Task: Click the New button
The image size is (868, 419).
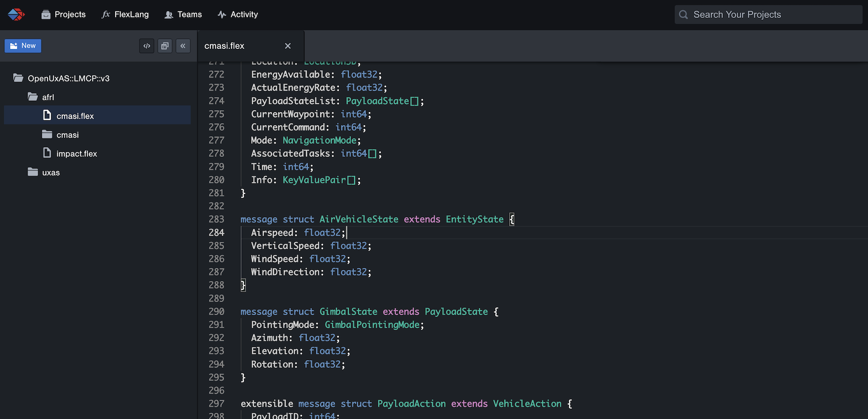Action: pyautogui.click(x=23, y=46)
